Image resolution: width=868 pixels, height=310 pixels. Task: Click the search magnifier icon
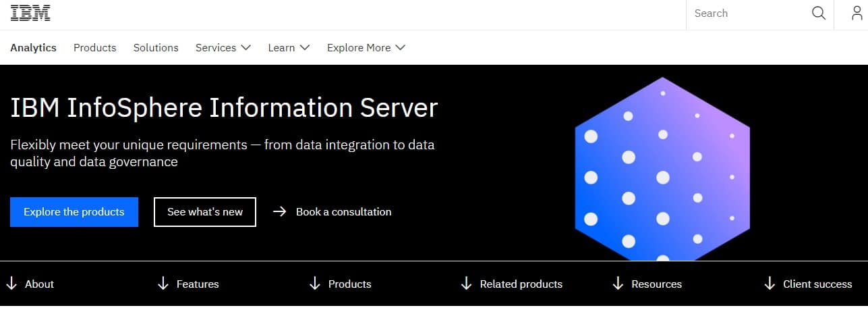[819, 14]
